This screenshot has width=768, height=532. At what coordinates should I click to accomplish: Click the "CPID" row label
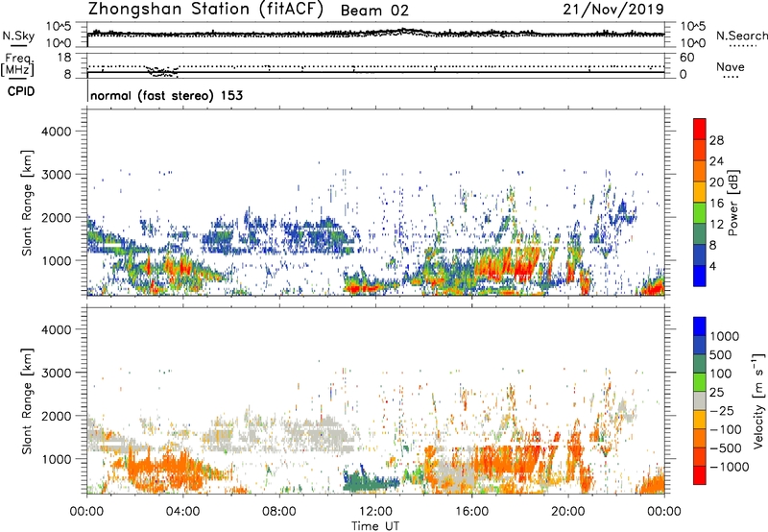point(21,91)
